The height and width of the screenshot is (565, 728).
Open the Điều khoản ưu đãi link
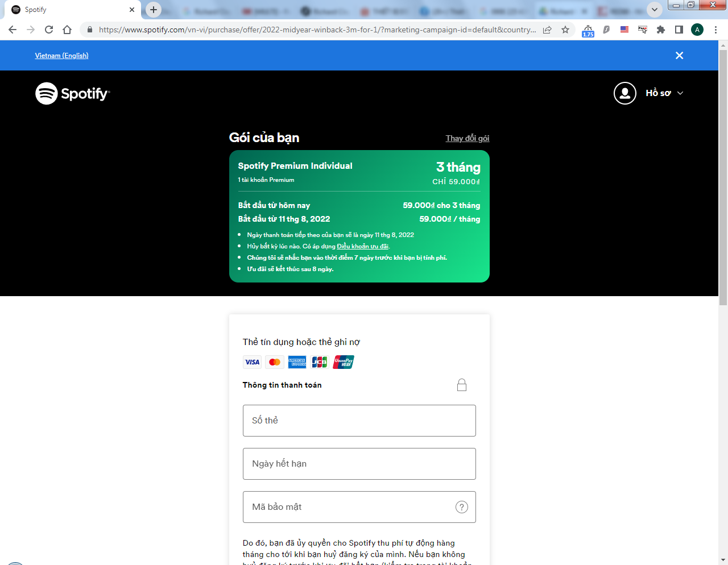click(x=362, y=246)
